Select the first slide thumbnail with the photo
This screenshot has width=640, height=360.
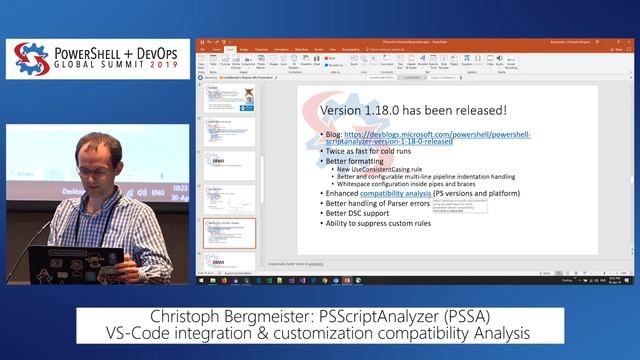(x=229, y=98)
